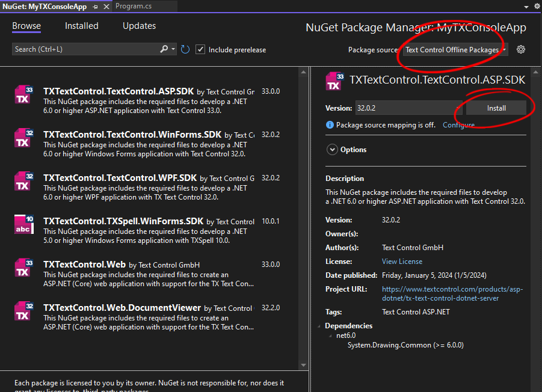The image size is (542, 392).
Task: Focus the Search (Ctrl+L) field
Action: 86,49
